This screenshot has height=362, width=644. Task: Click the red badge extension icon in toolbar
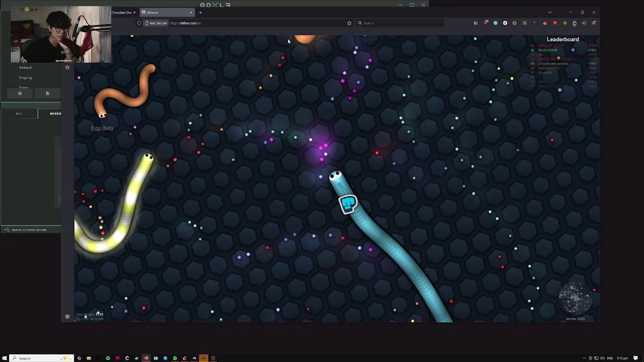(486, 23)
